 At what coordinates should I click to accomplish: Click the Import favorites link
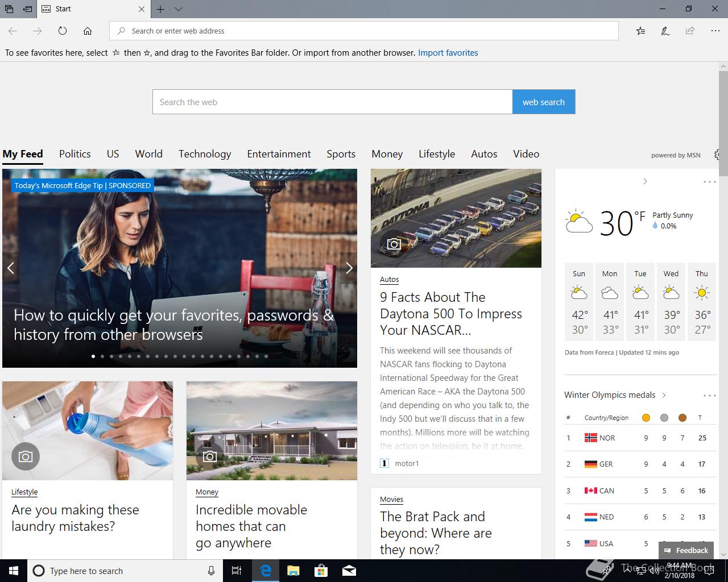tap(448, 53)
